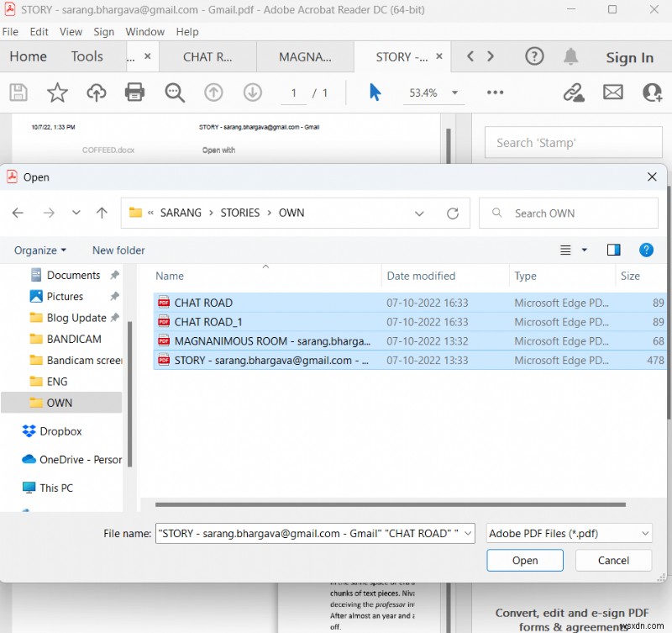Open the View menu
The width and height of the screenshot is (672, 633).
[71, 32]
